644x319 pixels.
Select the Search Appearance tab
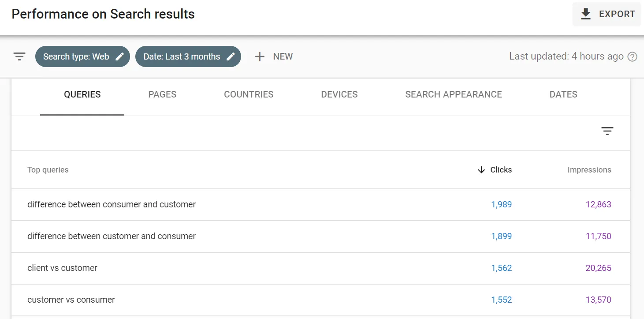[x=454, y=94]
